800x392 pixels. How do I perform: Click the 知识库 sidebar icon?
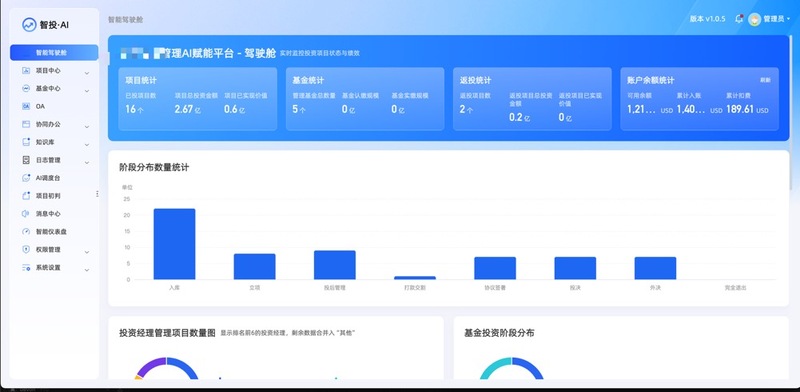(26, 142)
